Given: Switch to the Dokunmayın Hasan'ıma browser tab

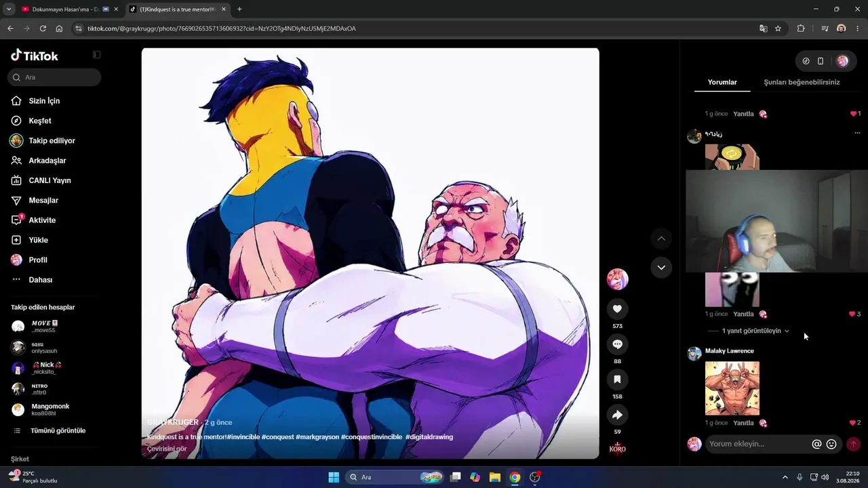Looking at the screenshot, I should [x=64, y=9].
